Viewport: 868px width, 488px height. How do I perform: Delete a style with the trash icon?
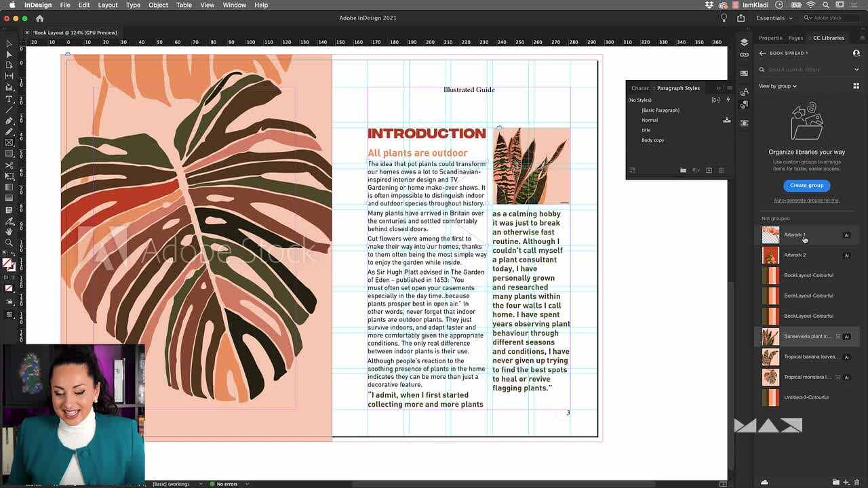click(722, 171)
